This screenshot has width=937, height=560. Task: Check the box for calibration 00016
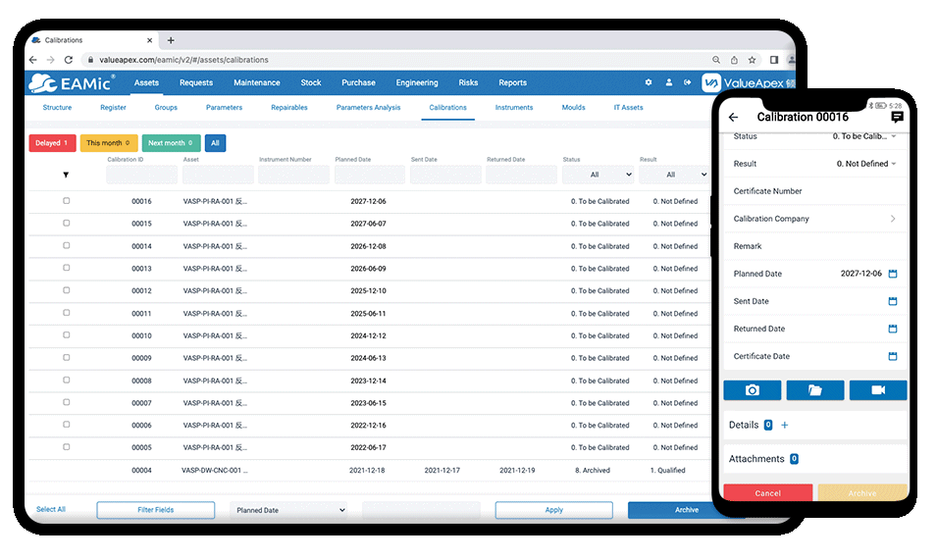click(67, 201)
